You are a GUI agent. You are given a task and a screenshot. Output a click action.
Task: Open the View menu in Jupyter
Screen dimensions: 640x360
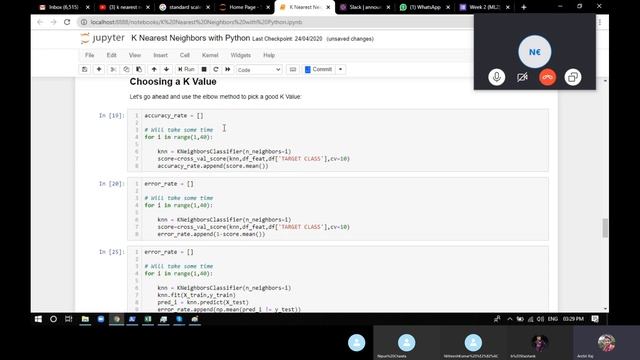point(135,55)
